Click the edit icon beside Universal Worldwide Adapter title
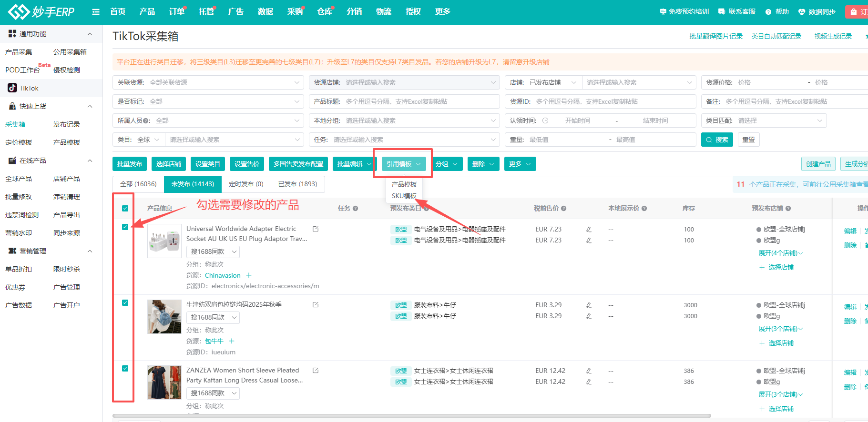The height and width of the screenshot is (422, 868). click(x=315, y=229)
